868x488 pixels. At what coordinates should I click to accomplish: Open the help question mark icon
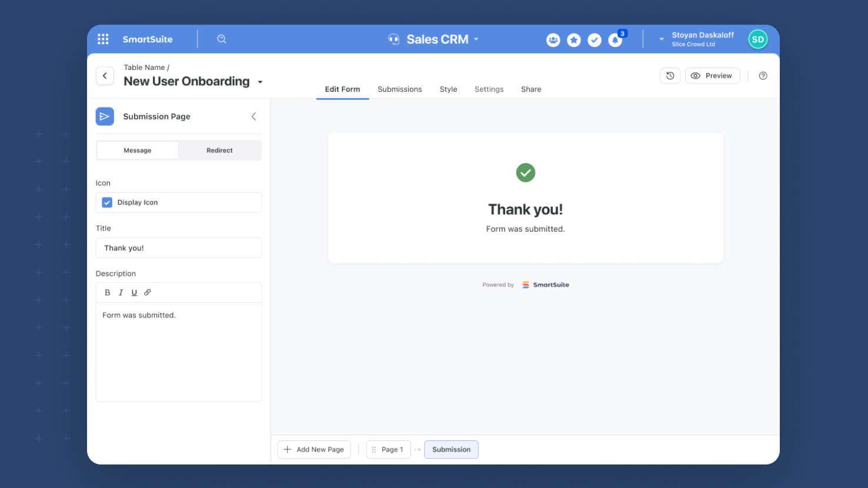(763, 76)
